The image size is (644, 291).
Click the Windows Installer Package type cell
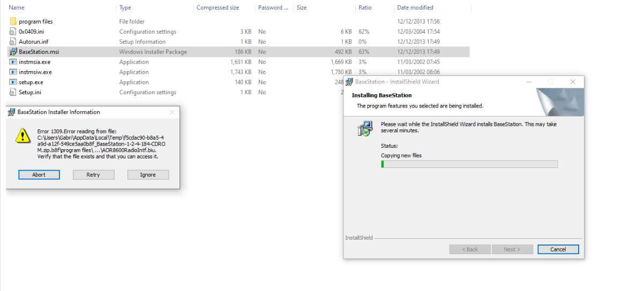pyautogui.click(x=153, y=52)
